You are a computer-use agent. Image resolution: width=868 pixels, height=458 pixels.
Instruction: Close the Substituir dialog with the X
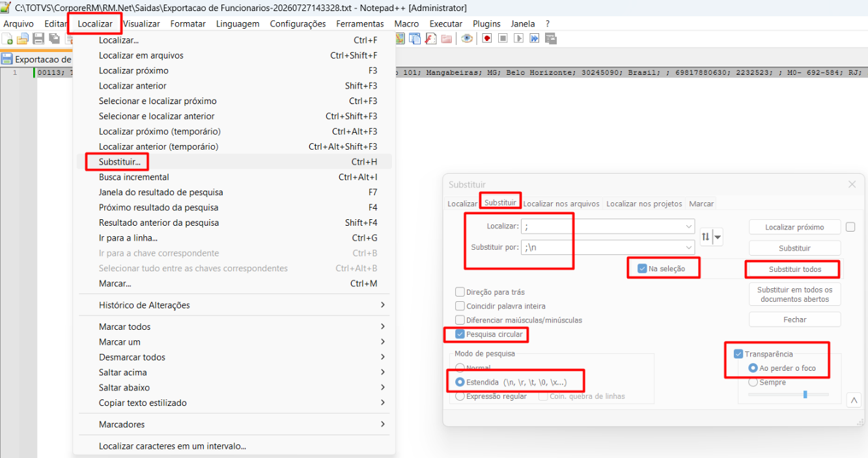tap(852, 185)
